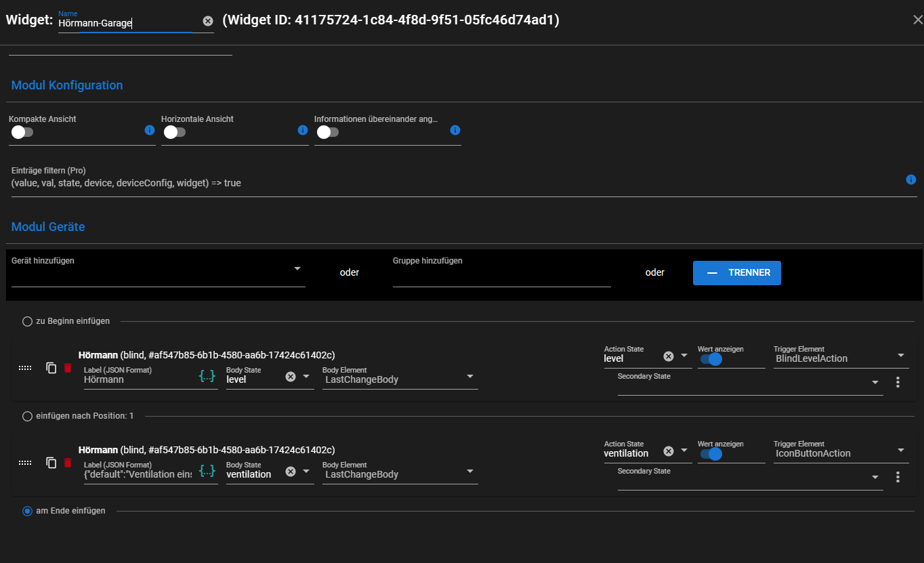Screen dimensions: 924x563
Task: Duplicate the level device row
Action: pos(51,367)
